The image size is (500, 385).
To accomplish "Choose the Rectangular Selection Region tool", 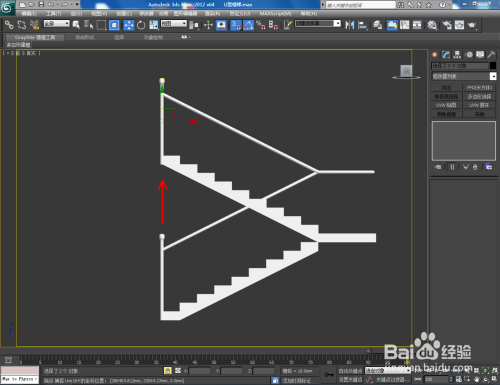I will [x=101, y=25].
